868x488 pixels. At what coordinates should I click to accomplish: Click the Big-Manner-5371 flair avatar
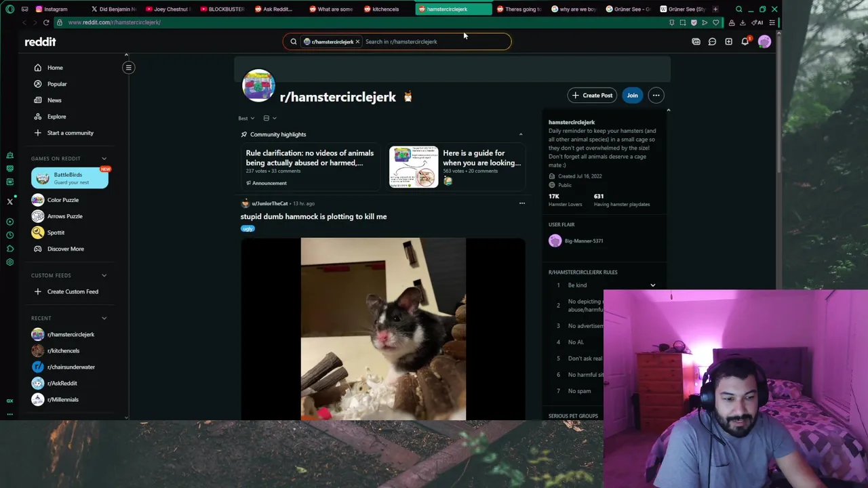tap(555, 241)
